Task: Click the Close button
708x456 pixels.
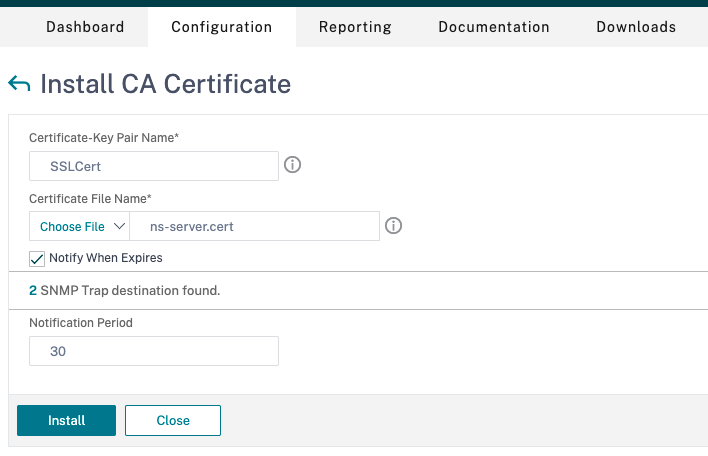Action: coord(173,420)
